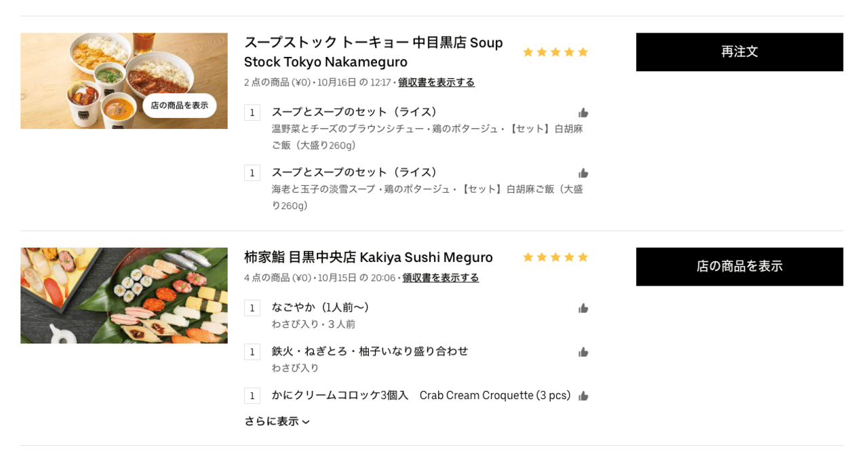
Task: Open the receipt link for the Kakiya Sushi order
Action: [439, 277]
